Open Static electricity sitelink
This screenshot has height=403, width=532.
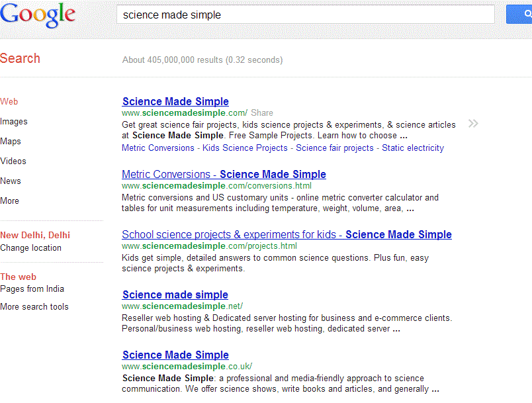pyautogui.click(x=413, y=148)
